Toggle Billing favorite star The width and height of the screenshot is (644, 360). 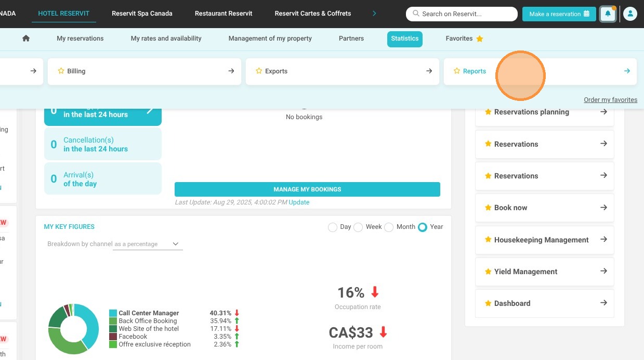(x=61, y=71)
